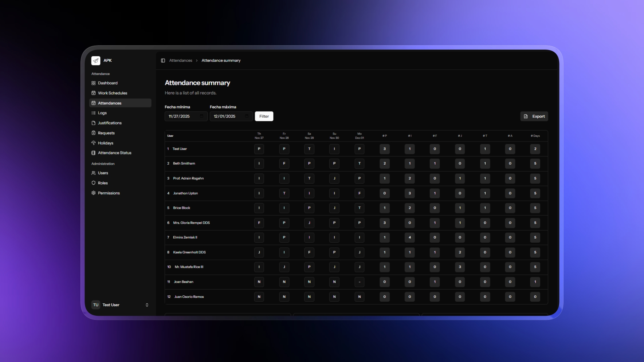The height and width of the screenshot is (362, 644).
Task: Sort the table by the User column
Action: pyautogui.click(x=170, y=136)
